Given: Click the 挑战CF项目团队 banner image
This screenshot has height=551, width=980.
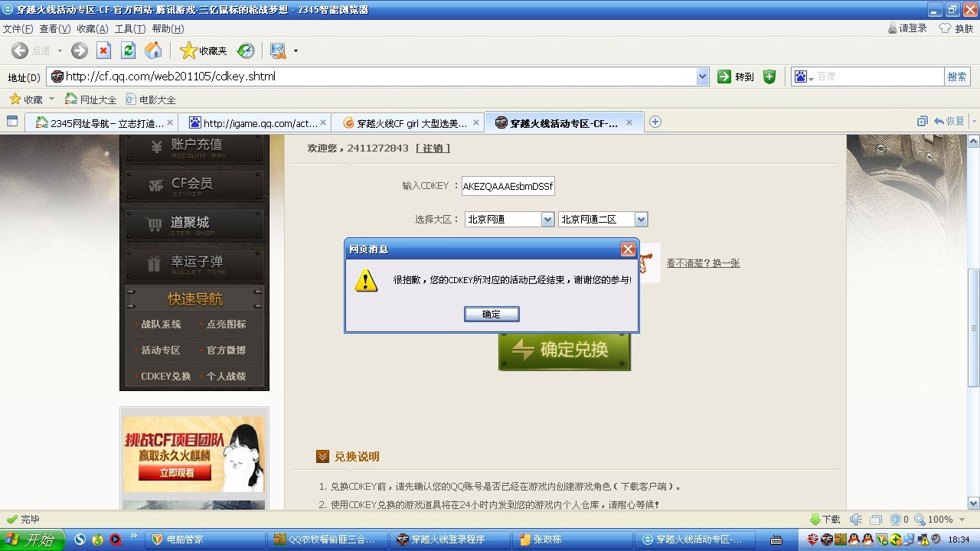Looking at the screenshot, I should coord(194,454).
